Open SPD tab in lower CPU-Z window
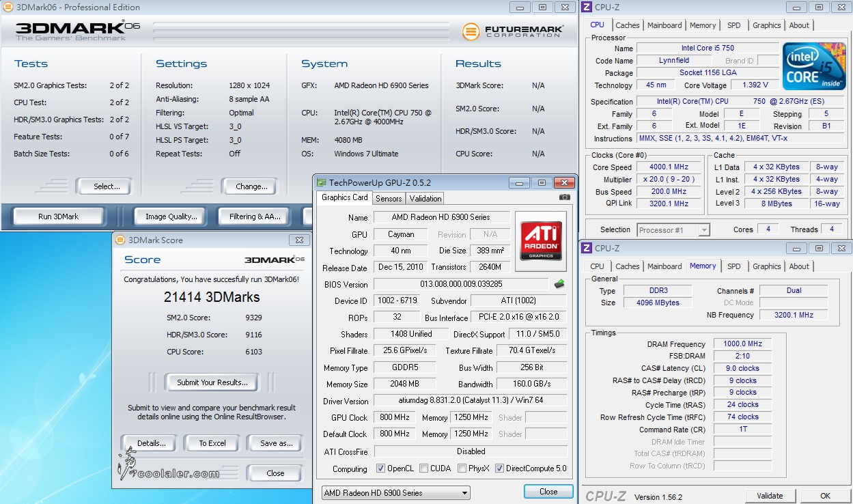 point(733,266)
